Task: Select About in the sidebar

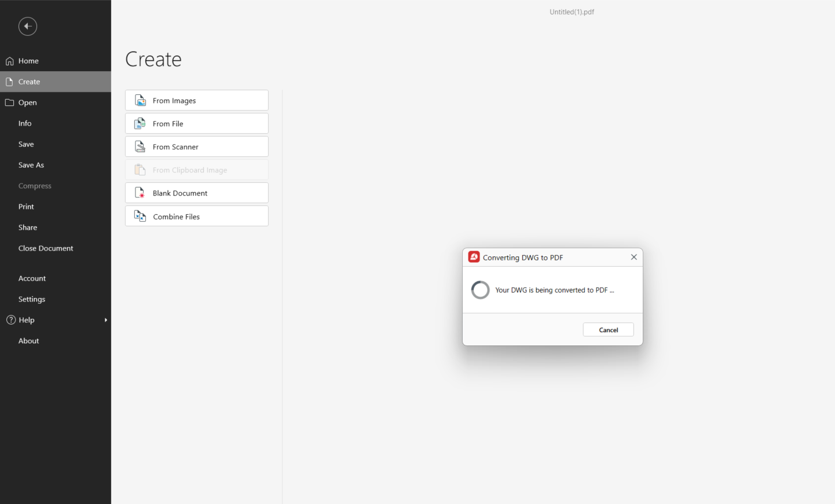Action: [x=29, y=341]
